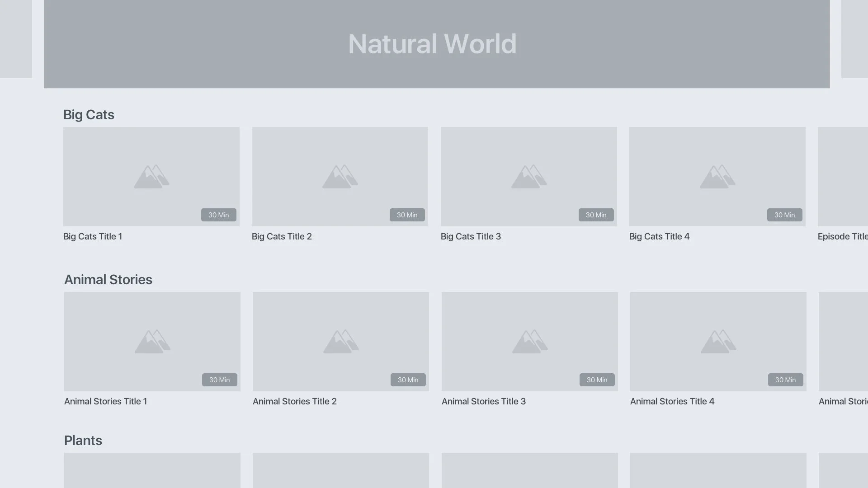Click the 'Natural World' banner title text
Screen dimensions: 868x488
tap(432, 44)
